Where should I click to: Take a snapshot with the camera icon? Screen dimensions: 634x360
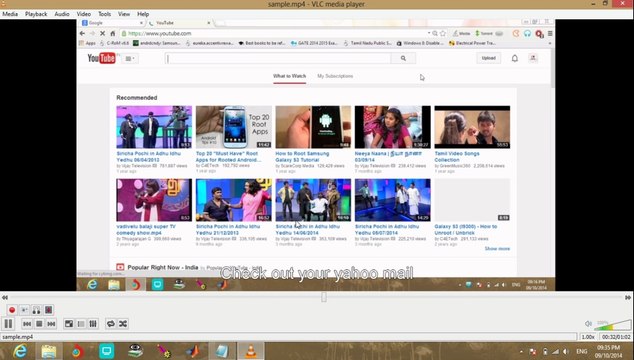point(24,310)
